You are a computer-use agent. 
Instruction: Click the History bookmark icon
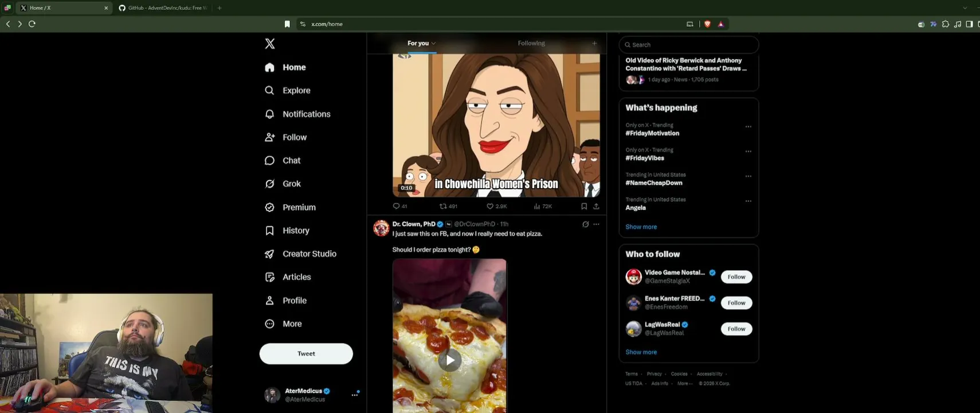[269, 231]
